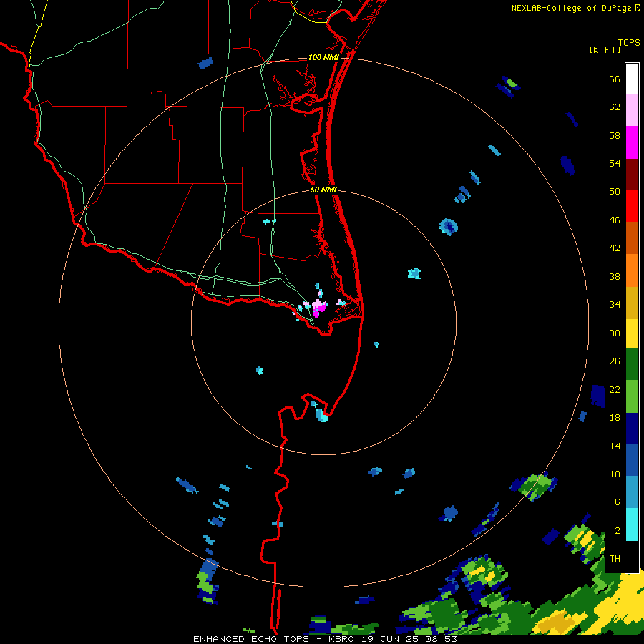Image resolution: width=644 pixels, height=644 pixels.
Task: Click the K FT units label
Action: (605, 49)
